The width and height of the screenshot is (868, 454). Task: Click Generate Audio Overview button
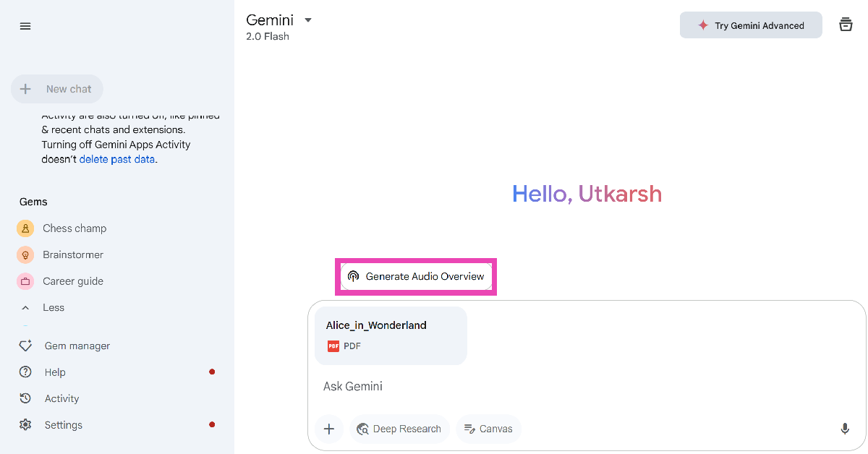[x=416, y=276]
